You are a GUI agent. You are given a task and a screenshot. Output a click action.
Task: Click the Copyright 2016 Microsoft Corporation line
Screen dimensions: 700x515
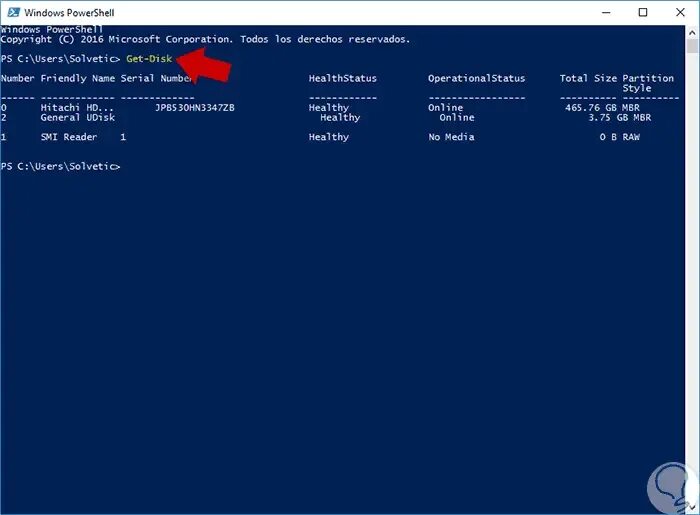tap(205, 39)
